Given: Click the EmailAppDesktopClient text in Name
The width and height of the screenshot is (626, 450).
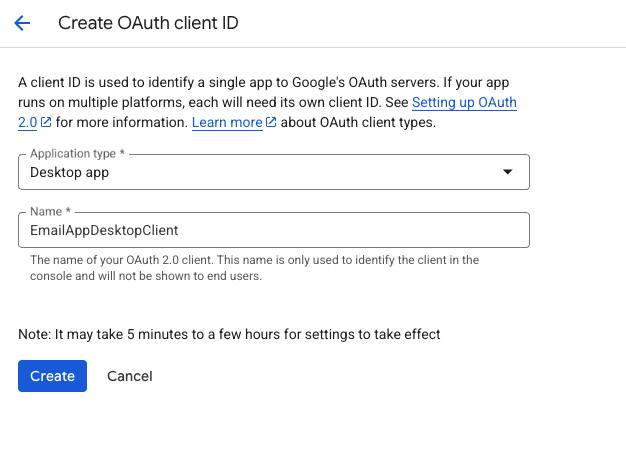Looking at the screenshot, I should click(104, 230).
